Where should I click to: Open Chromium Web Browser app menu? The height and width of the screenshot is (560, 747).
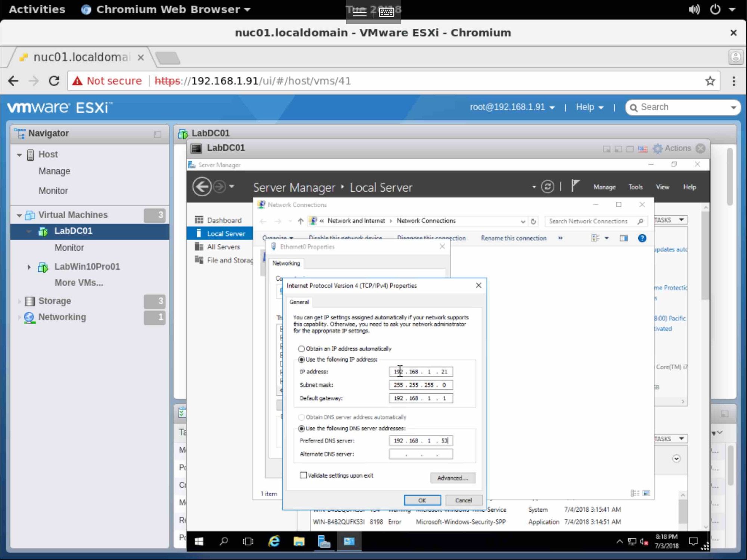(166, 9)
